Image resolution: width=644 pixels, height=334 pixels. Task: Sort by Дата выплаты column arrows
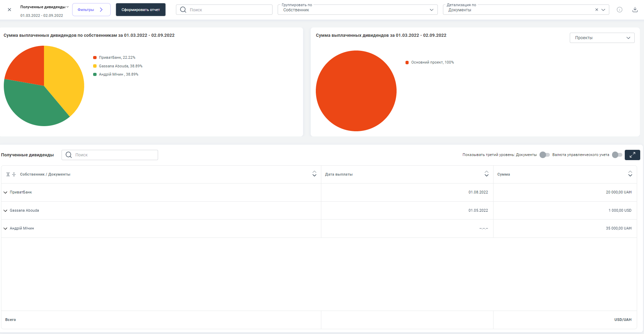[486, 174]
